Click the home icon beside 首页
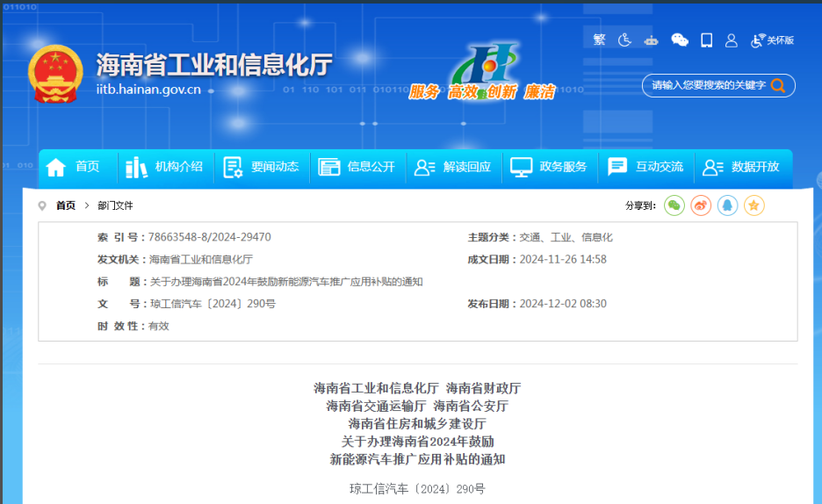 click(x=55, y=167)
